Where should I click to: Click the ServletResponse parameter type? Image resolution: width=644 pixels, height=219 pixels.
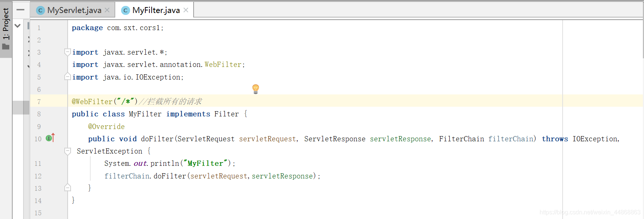pyautogui.click(x=335, y=139)
